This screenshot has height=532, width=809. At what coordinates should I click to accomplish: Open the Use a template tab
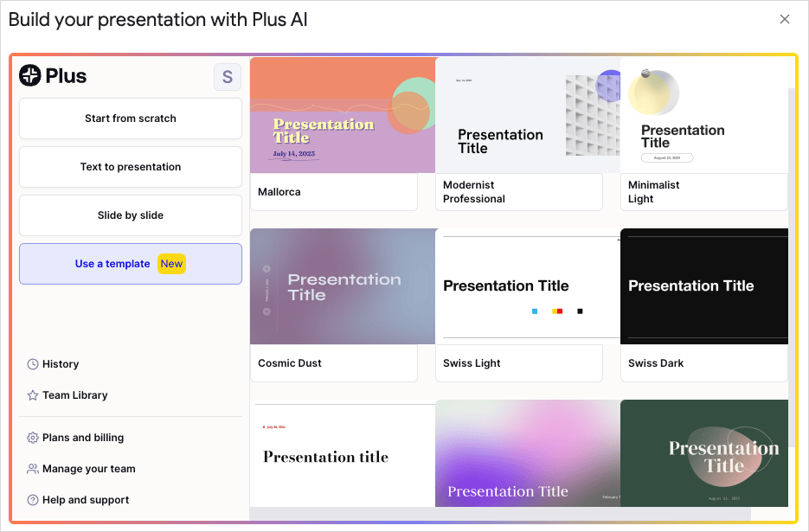[x=112, y=264]
